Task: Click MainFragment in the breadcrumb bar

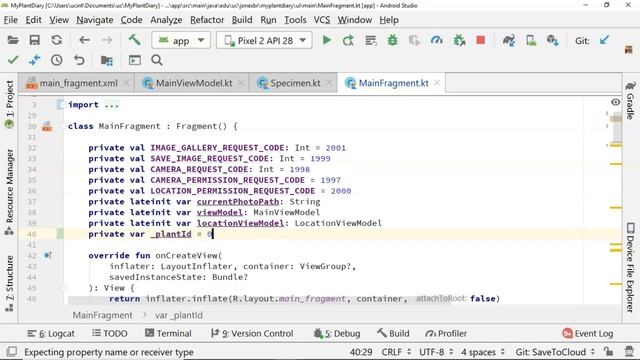Action: (102, 315)
